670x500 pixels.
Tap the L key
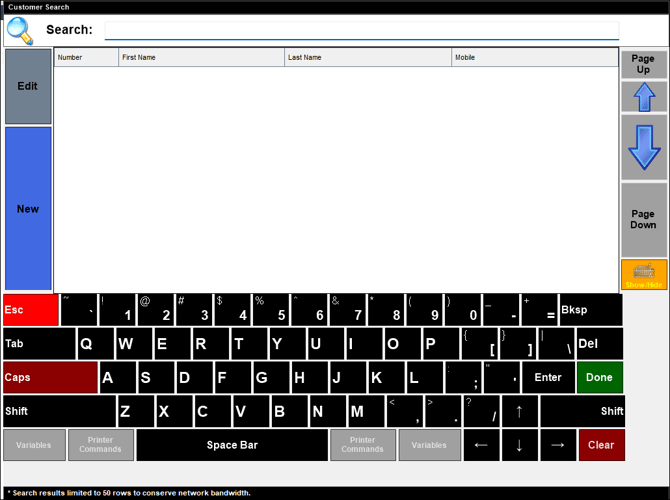pyautogui.click(x=425, y=377)
